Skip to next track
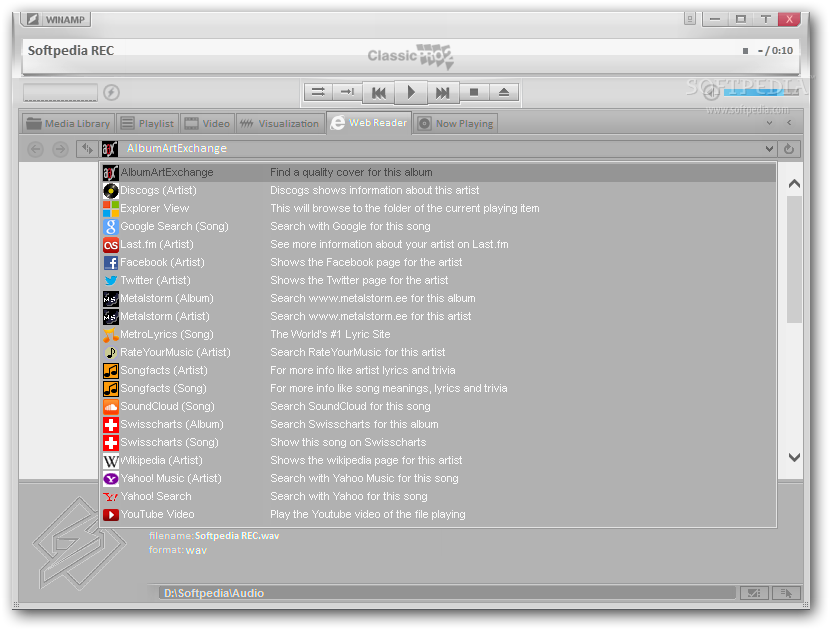 pyautogui.click(x=443, y=93)
